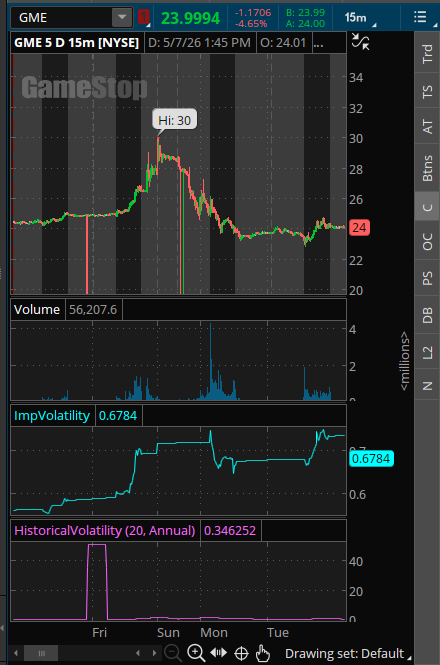440x665 pixels.
Task: Click the scroll-to-left arrow near zoom icons
Action: coord(138,653)
